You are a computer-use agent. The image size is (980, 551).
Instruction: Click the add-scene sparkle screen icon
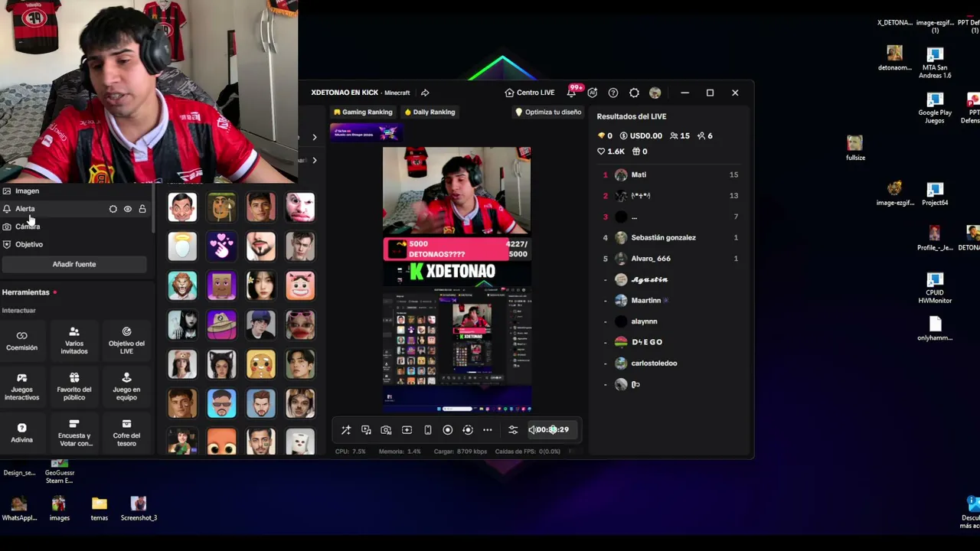(x=407, y=430)
